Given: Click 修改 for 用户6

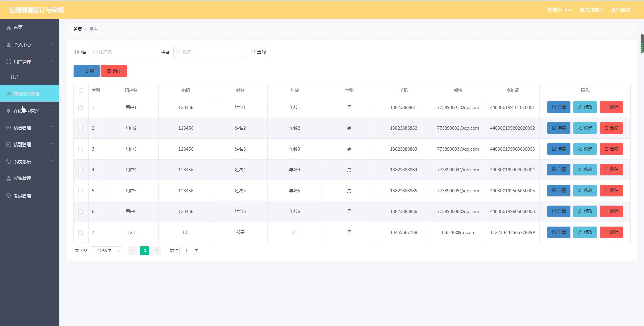Looking at the screenshot, I should pos(585,211).
